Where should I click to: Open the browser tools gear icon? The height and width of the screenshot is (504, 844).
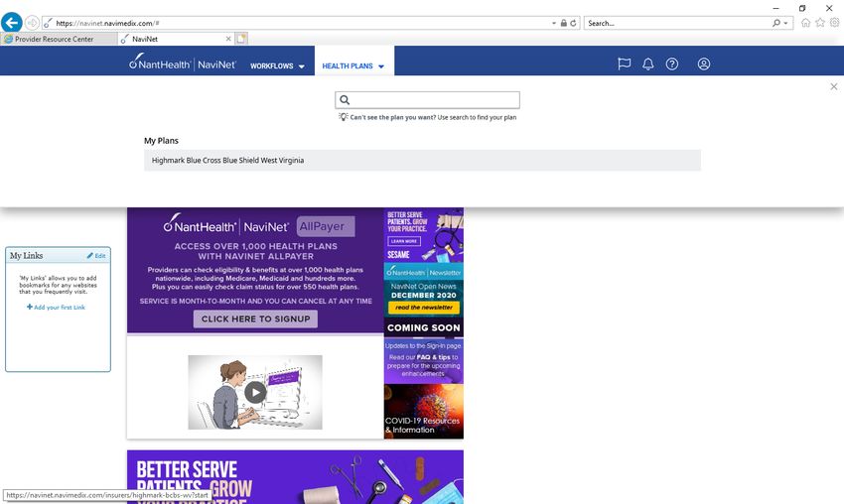834,23
